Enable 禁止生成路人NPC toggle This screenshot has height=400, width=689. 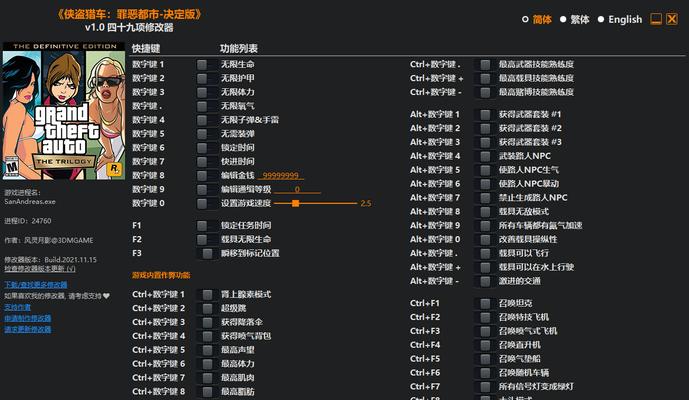click(x=485, y=198)
